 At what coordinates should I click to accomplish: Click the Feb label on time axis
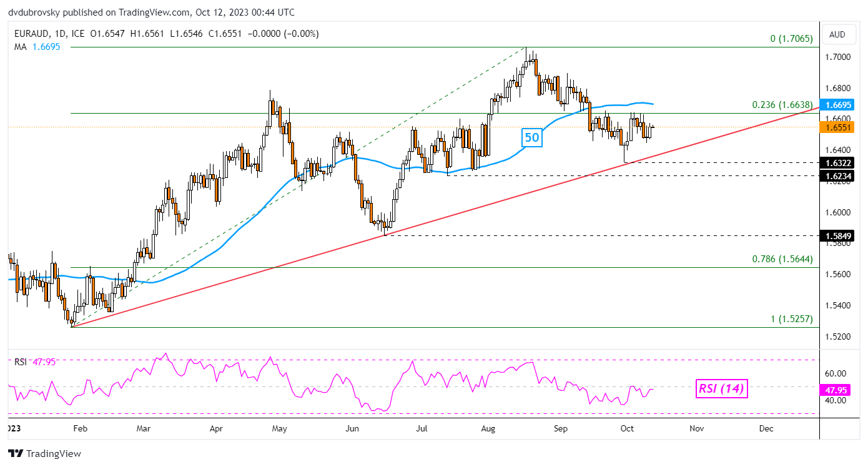81,429
